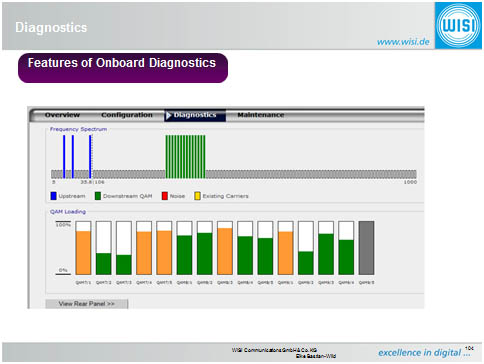Click the blue Upstream legend swatch
The height and width of the screenshot is (364, 484).
tap(53, 196)
